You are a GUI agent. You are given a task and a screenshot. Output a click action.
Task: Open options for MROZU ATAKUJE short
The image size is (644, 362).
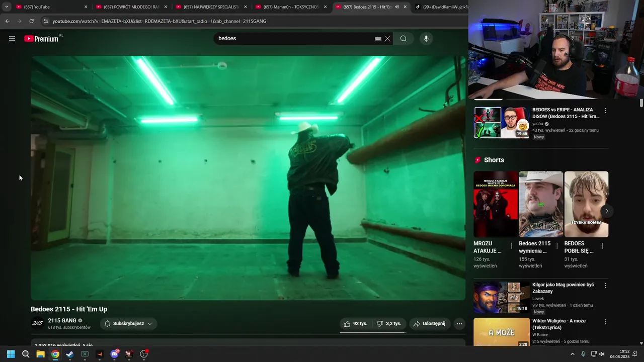(x=511, y=246)
